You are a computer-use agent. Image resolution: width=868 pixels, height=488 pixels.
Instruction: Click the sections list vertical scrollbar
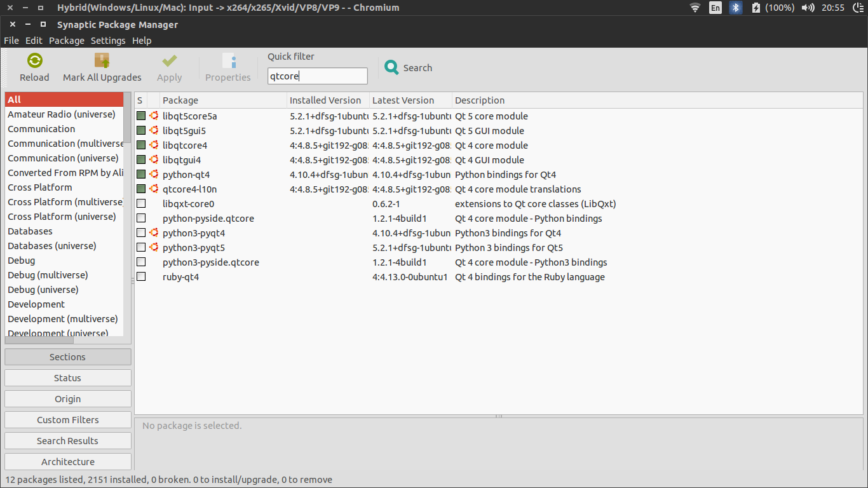tap(127, 117)
